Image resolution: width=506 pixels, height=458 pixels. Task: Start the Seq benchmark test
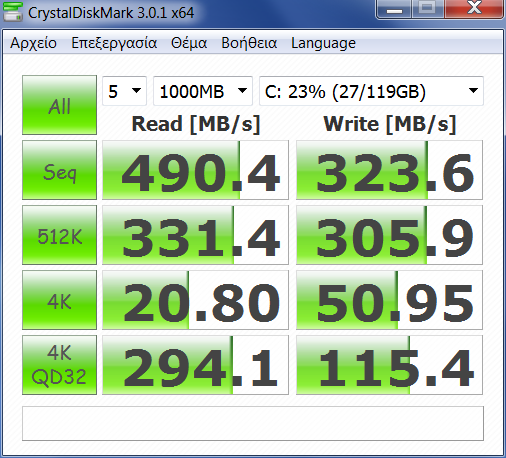59,170
